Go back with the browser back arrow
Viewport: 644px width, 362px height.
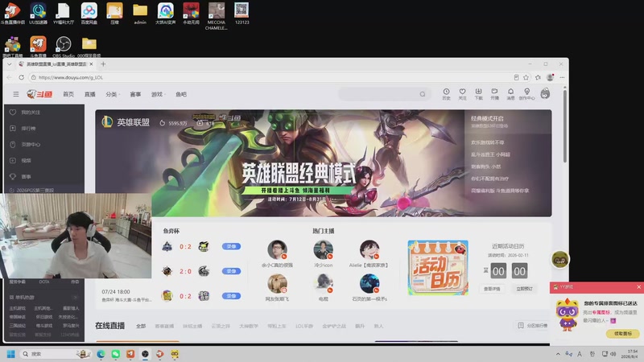coord(10,77)
